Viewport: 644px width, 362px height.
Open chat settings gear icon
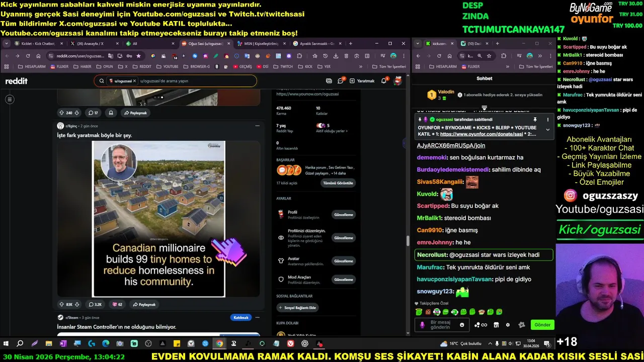508,325
